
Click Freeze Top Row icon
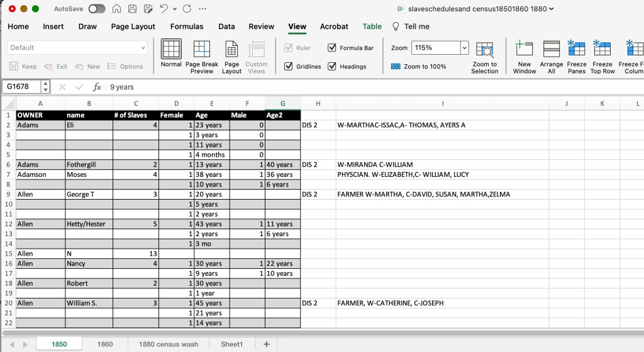click(x=602, y=50)
